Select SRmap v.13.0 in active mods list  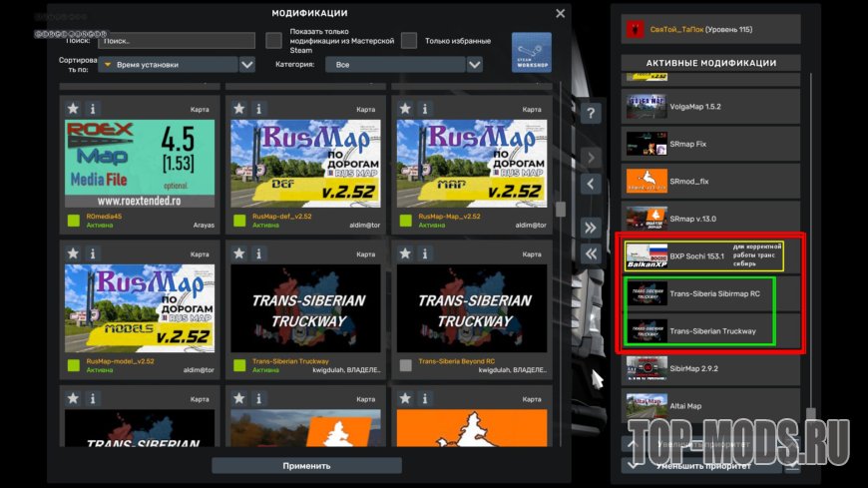click(x=710, y=219)
